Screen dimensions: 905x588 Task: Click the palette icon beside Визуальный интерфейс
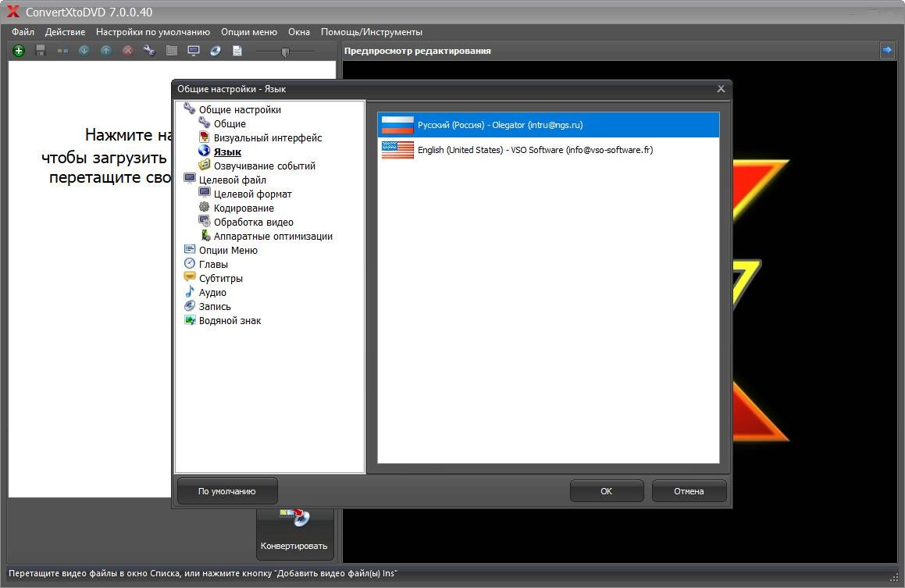pos(204,137)
